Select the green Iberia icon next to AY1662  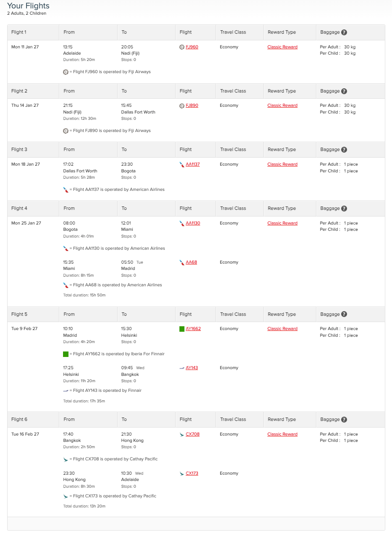point(182,328)
